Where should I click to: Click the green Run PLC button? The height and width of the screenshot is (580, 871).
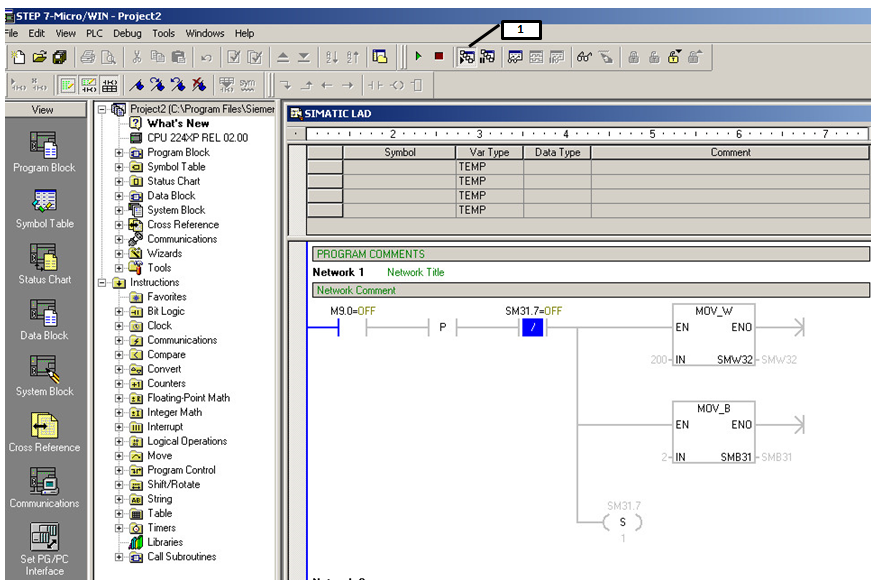coord(419,57)
